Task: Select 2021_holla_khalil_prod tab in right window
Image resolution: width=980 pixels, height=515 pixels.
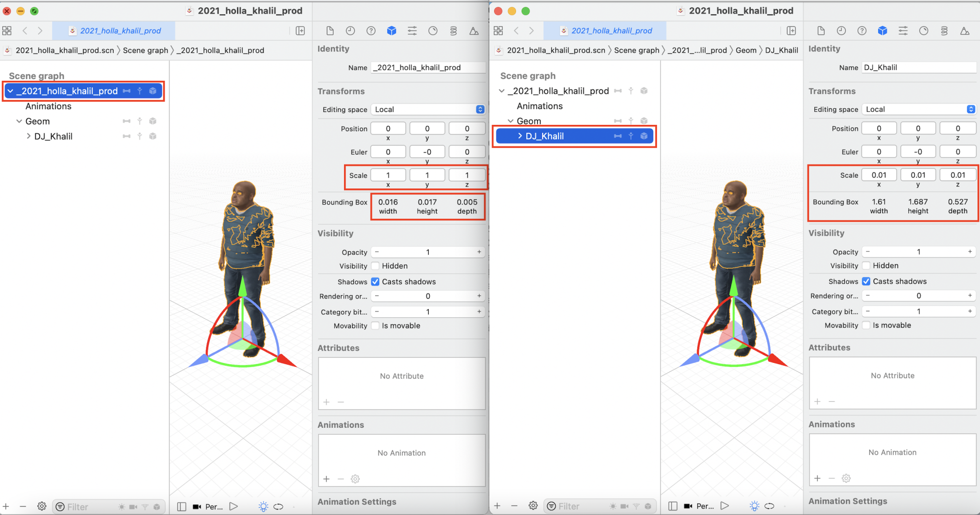Action: pyautogui.click(x=605, y=31)
